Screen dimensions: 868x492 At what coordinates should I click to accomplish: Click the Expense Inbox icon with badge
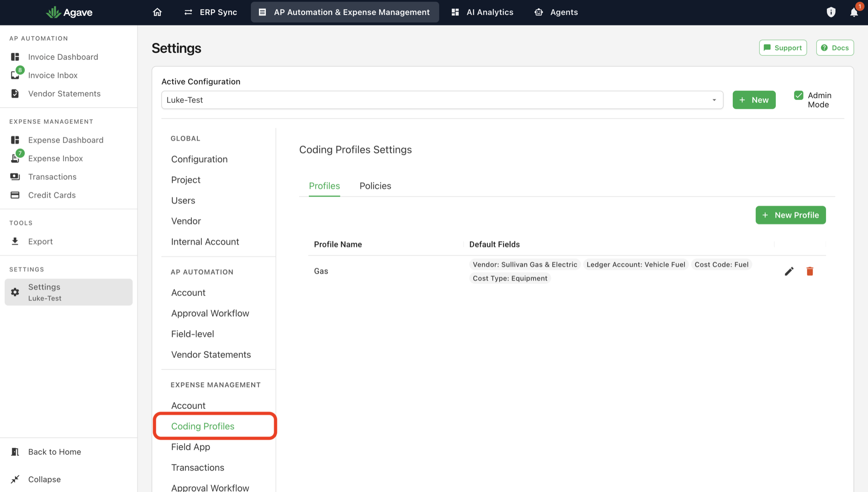point(15,158)
